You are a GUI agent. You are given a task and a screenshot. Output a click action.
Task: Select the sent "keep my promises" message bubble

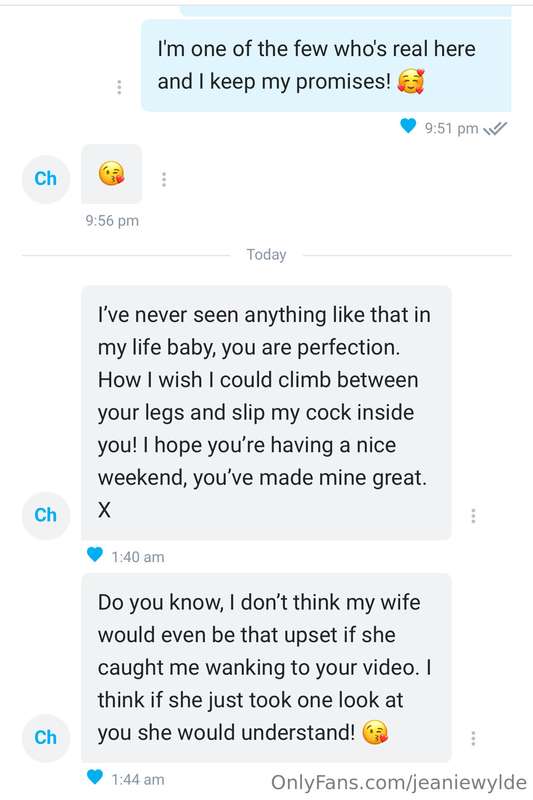tap(326, 65)
